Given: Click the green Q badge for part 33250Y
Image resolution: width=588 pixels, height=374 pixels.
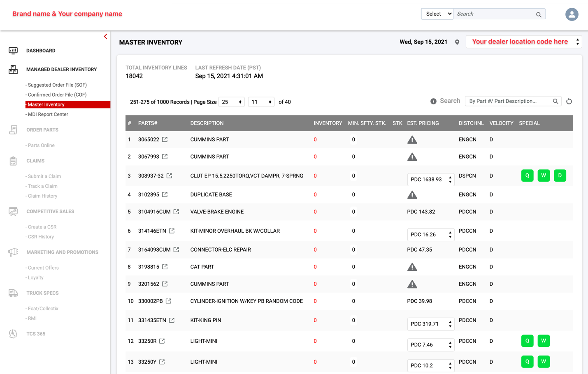Looking at the screenshot, I should [527, 362].
